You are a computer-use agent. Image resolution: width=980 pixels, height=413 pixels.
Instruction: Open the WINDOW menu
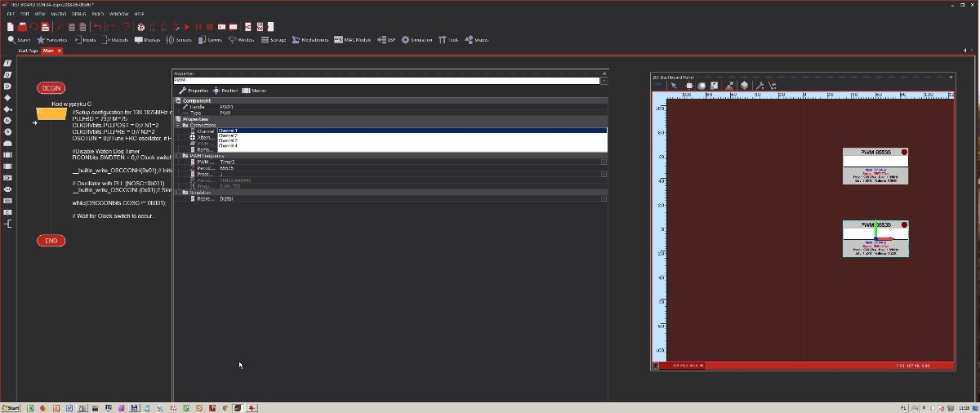[118, 15]
